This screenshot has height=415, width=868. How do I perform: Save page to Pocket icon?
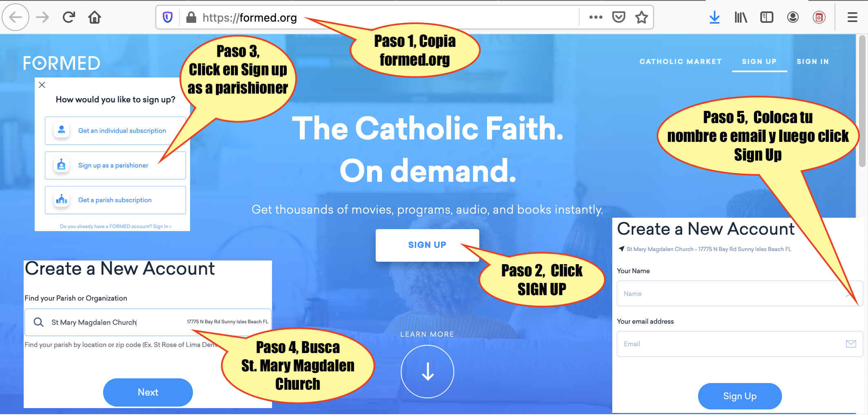[x=619, y=17]
